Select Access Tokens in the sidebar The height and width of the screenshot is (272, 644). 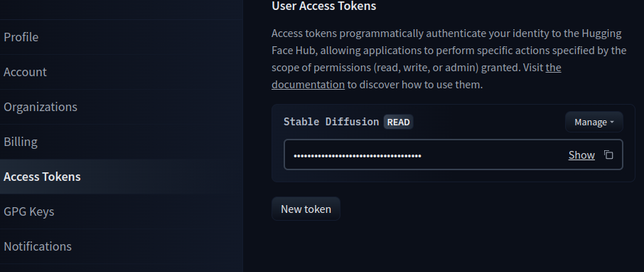42,177
